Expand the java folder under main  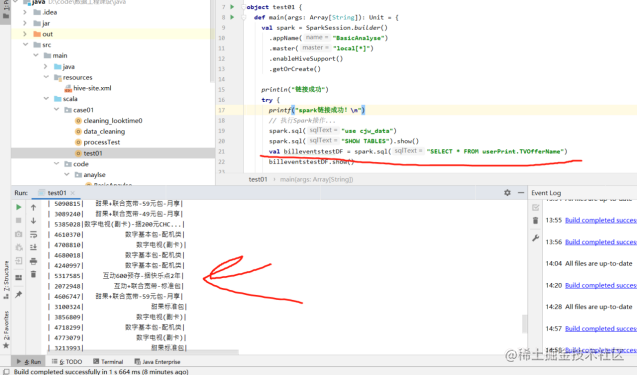coord(46,66)
